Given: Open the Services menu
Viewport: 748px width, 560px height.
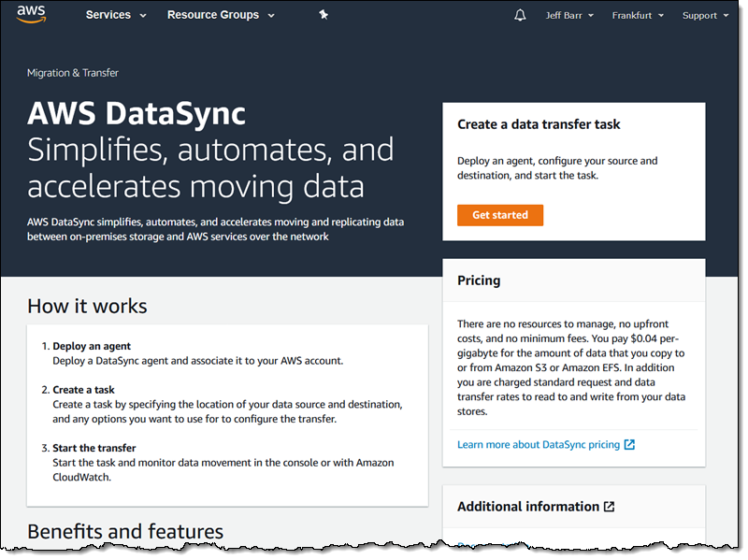Looking at the screenshot, I should 108,15.
